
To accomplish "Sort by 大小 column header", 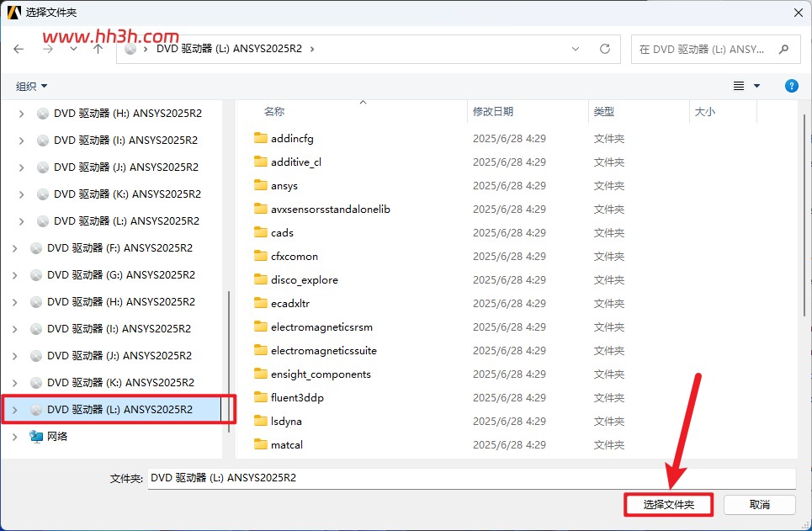I will tap(705, 111).
